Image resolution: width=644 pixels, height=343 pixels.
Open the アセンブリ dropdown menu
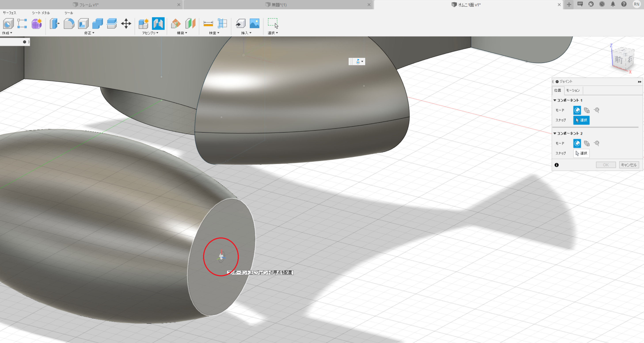[x=150, y=33]
